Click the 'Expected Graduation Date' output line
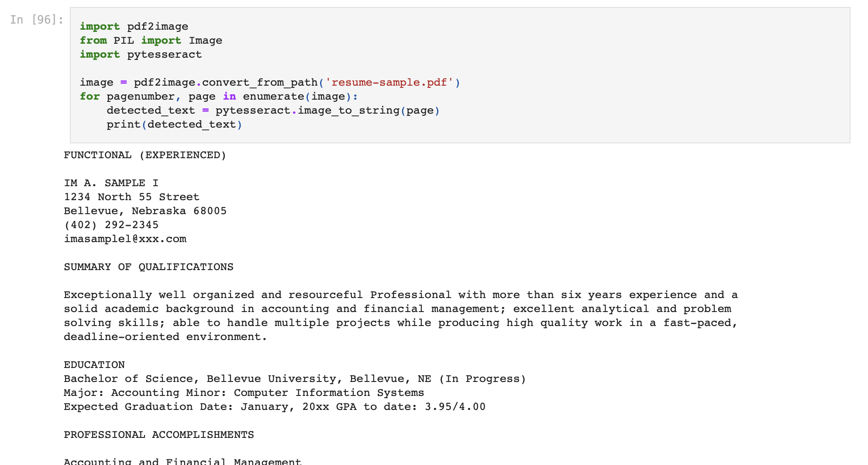The width and height of the screenshot is (868, 465). pos(274,407)
